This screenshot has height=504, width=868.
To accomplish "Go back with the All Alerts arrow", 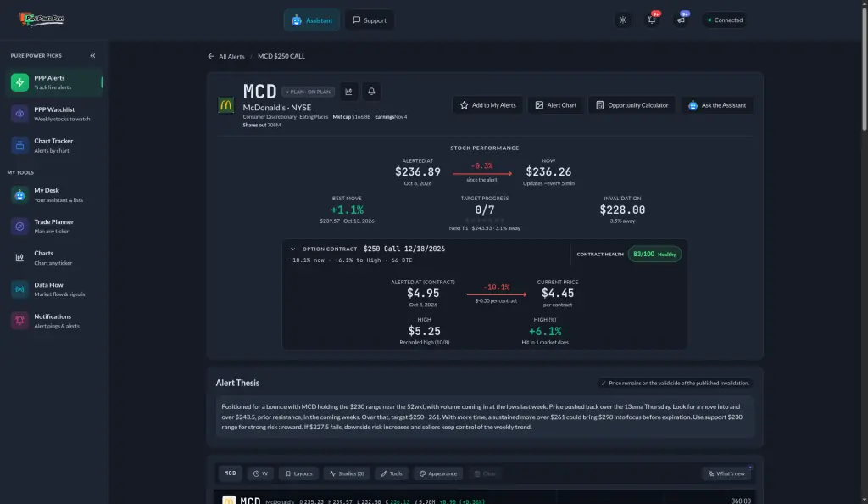I will (x=211, y=56).
